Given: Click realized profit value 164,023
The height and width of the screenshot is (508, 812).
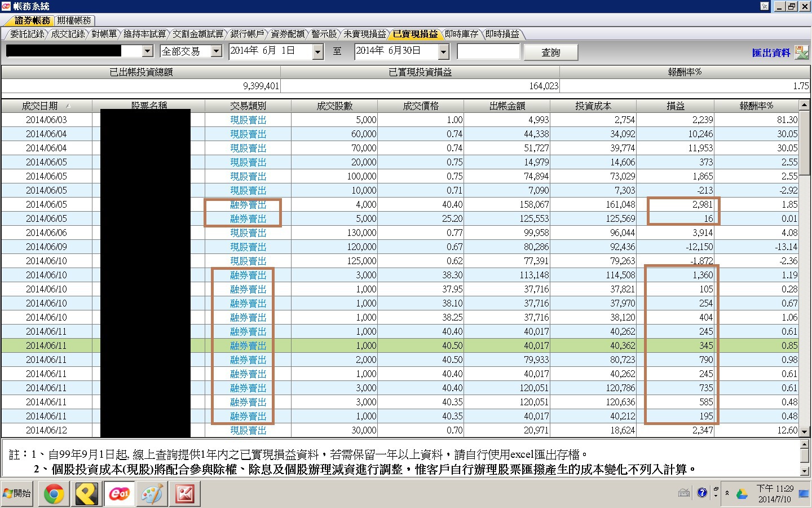Looking at the screenshot, I should coord(544,86).
